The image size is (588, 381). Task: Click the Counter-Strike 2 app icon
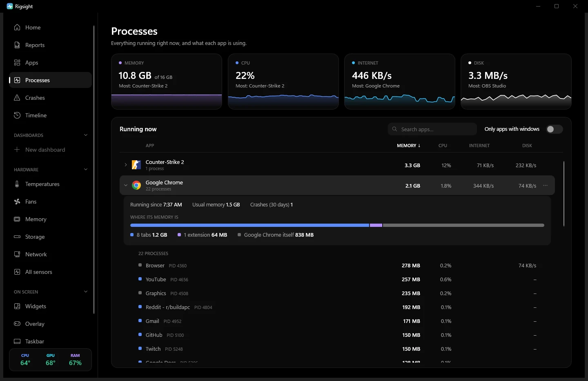pos(136,165)
